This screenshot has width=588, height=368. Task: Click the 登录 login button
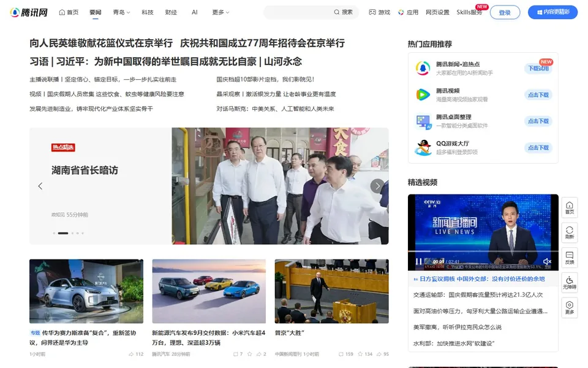pos(505,12)
